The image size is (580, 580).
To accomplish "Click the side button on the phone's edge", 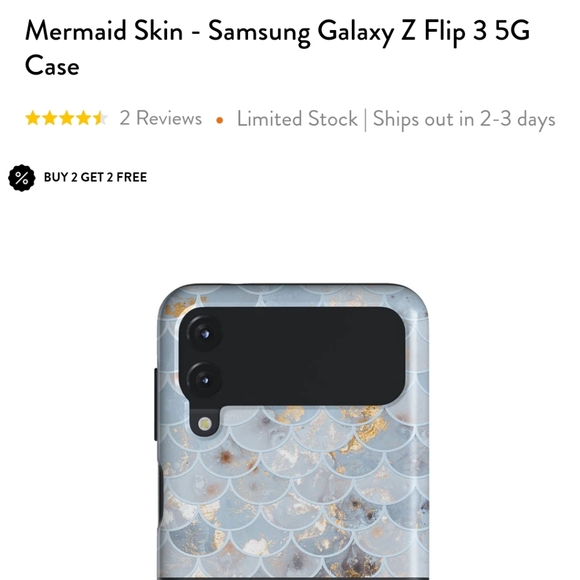I will 156,404.
